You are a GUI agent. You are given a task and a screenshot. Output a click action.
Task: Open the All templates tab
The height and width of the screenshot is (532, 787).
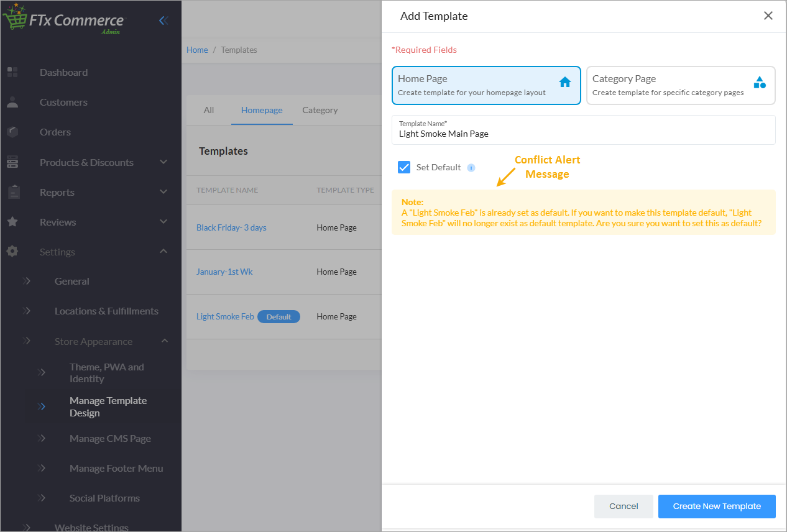click(x=209, y=110)
